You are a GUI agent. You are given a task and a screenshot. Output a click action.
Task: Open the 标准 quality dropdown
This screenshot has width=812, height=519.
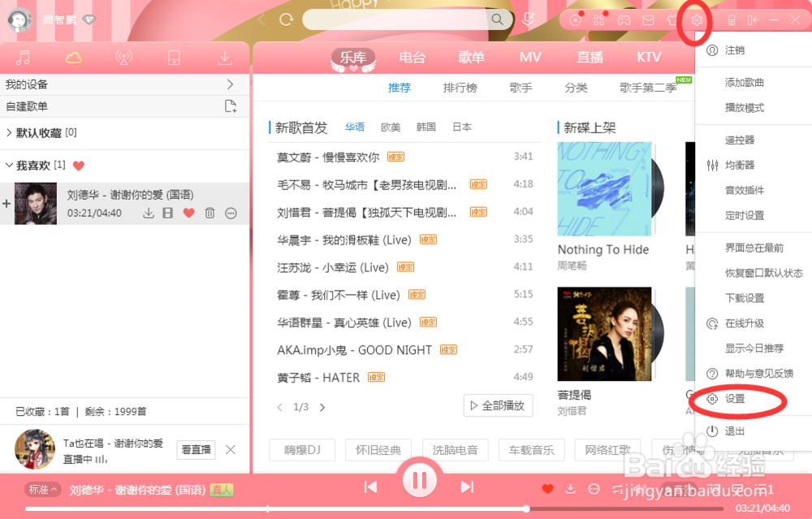(x=42, y=490)
